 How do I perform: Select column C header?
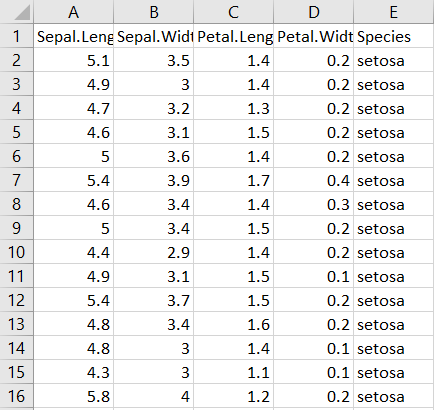coord(233,12)
